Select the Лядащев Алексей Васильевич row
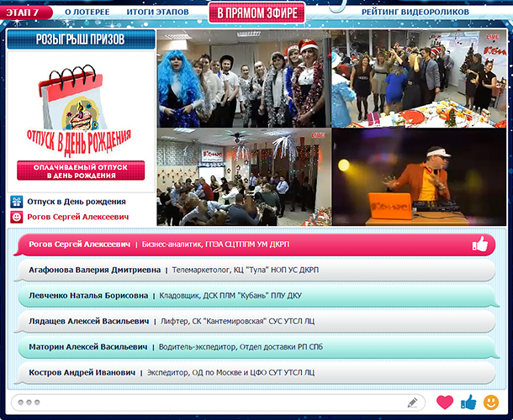Image resolution: width=513 pixels, height=420 pixels. point(255,321)
